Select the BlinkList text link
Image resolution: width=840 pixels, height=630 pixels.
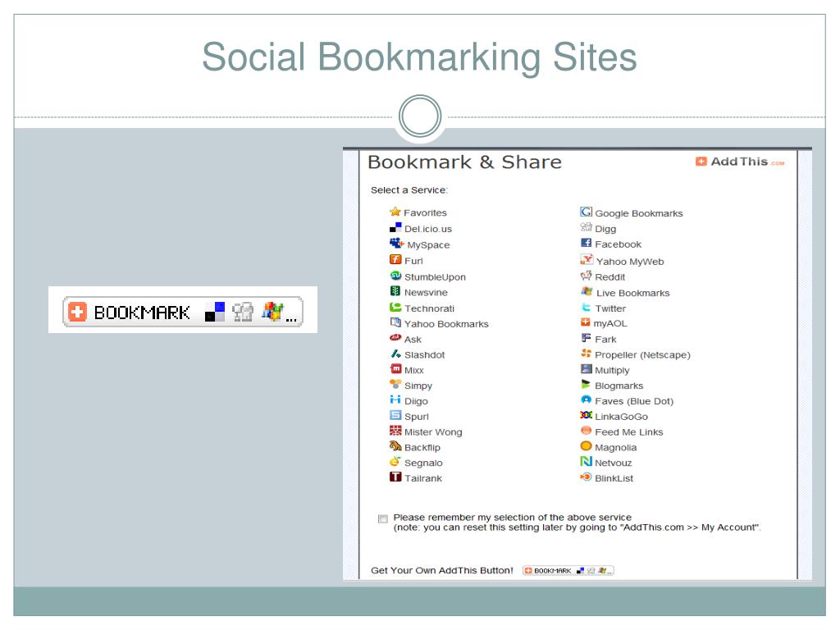614,478
